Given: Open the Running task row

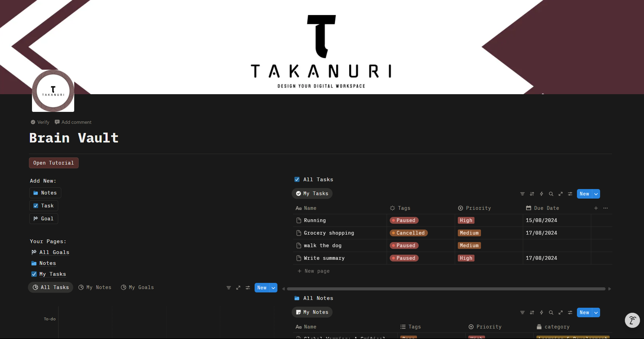Looking at the screenshot, I should coord(315,220).
